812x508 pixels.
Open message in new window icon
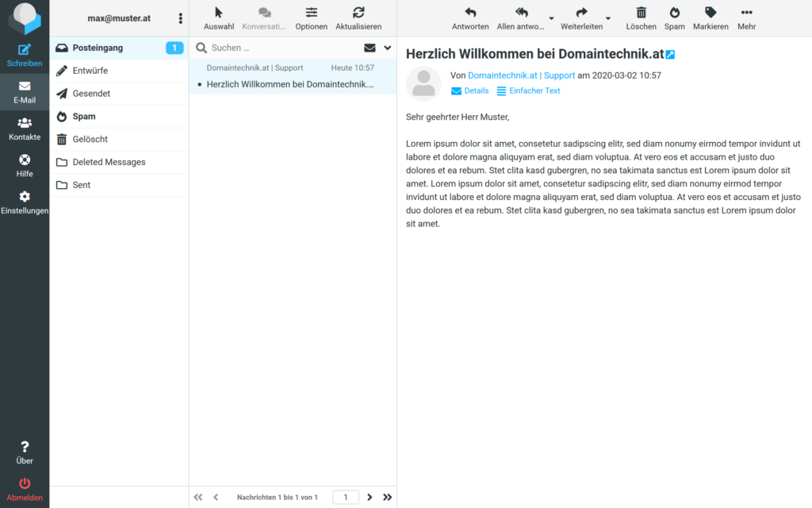point(670,55)
